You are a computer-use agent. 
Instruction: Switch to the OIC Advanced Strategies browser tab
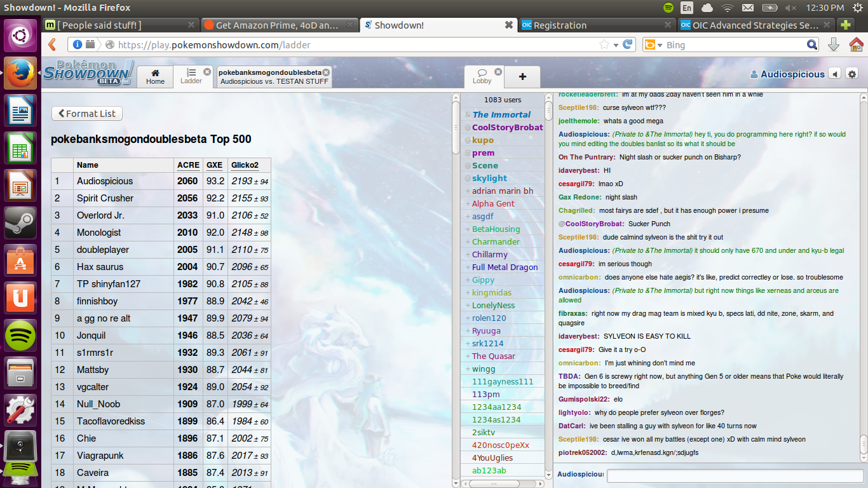point(756,25)
